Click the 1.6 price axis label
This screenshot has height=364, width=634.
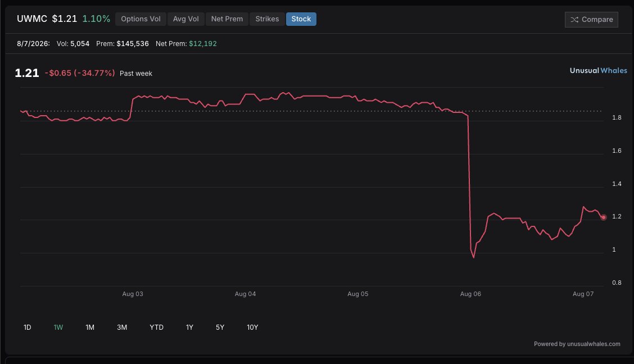(617, 151)
